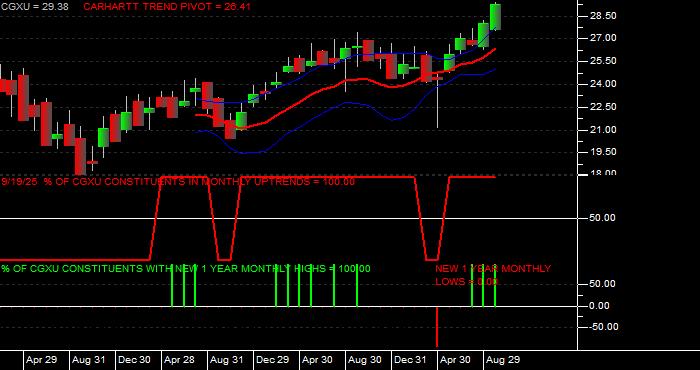Select the first Aug 31 date marker

pyautogui.click(x=88, y=360)
